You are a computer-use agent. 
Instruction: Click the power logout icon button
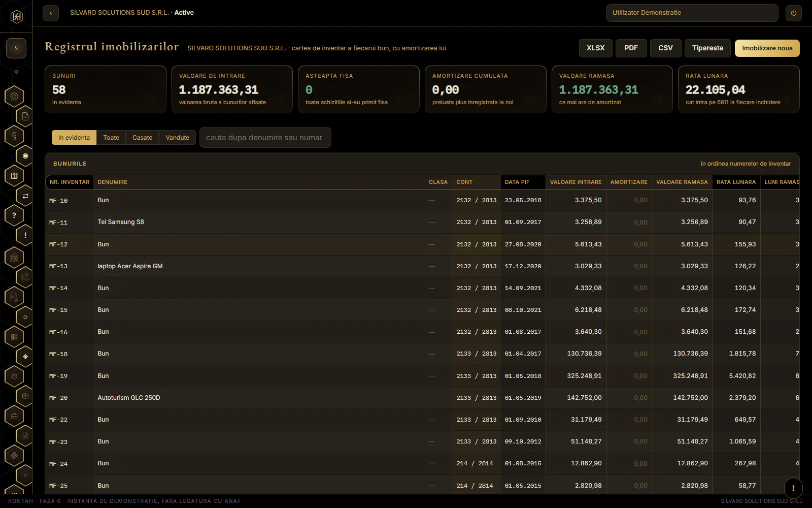point(794,13)
